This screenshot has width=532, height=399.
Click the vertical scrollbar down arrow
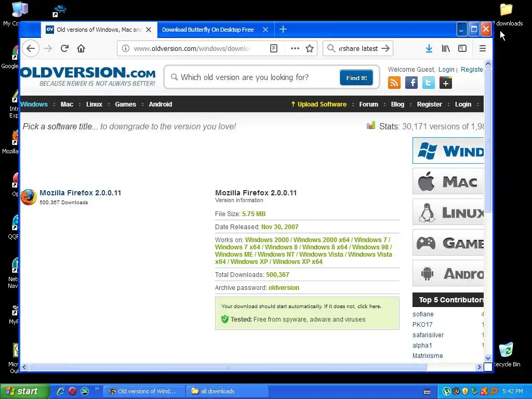(x=488, y=358)
